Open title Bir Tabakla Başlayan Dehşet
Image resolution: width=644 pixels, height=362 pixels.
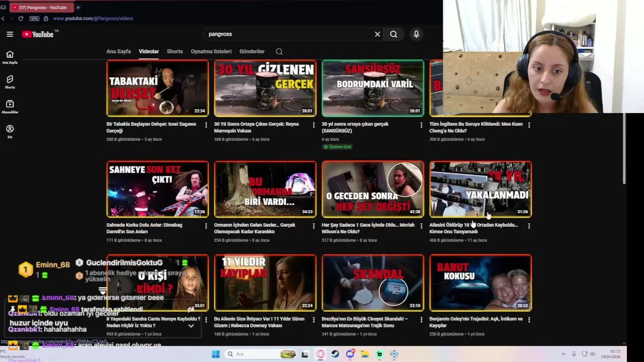click(x=151, y=127)
